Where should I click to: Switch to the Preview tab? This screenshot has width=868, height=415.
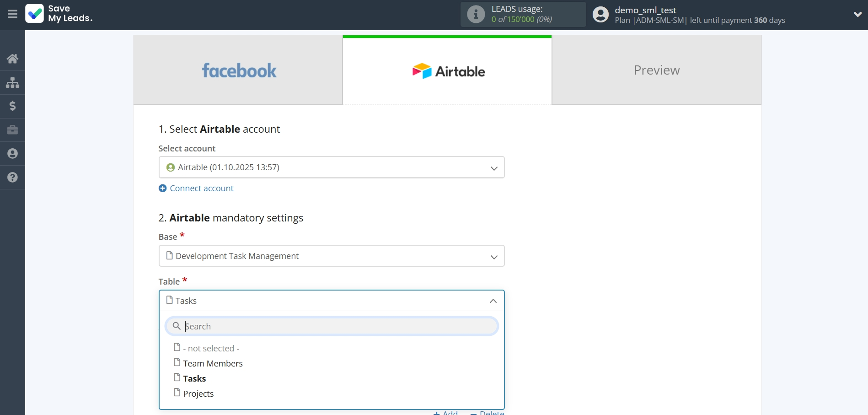pos(656,70)
